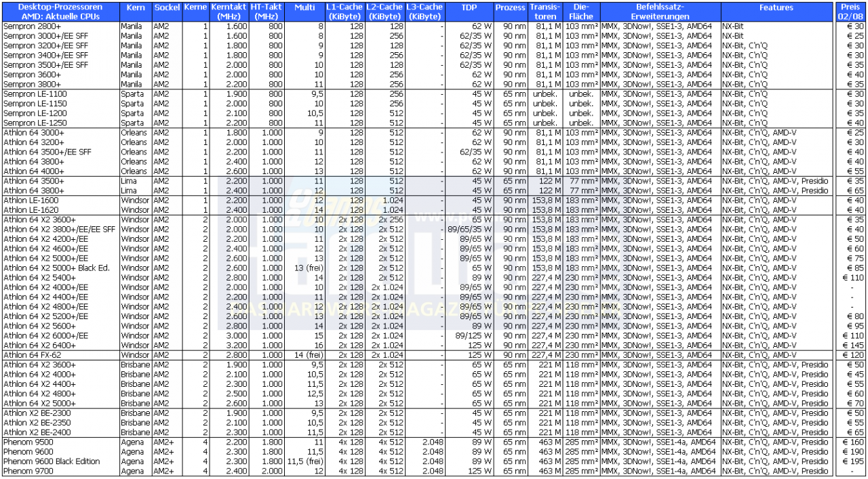The height and width of the screenshot is (479, 868).
Task: Click 'Lima' core in Athlon 64 3500+ row
Action: click(130, 181)
